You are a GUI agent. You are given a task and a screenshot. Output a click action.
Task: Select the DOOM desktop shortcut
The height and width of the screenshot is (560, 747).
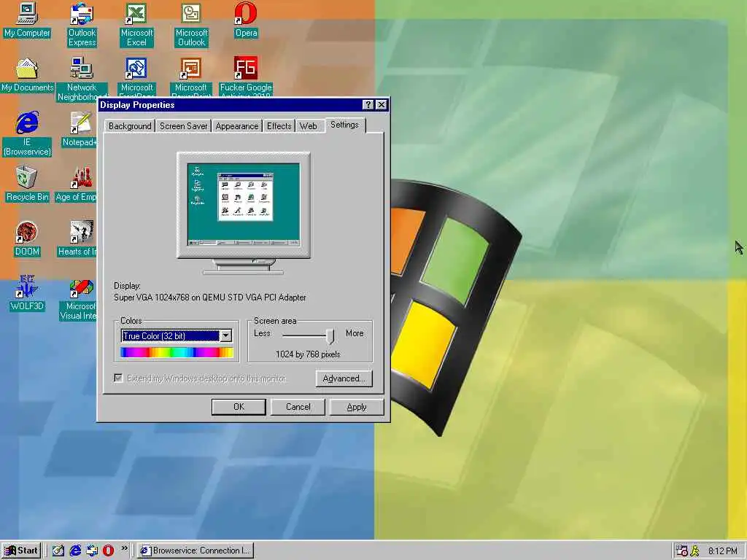27,238
